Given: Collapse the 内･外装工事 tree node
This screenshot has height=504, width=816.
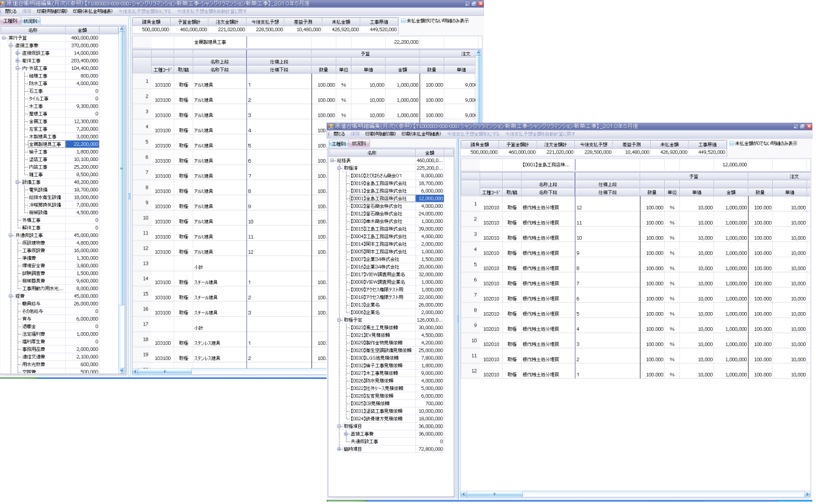Looking at the screenshot, I should tap(18, 69).
